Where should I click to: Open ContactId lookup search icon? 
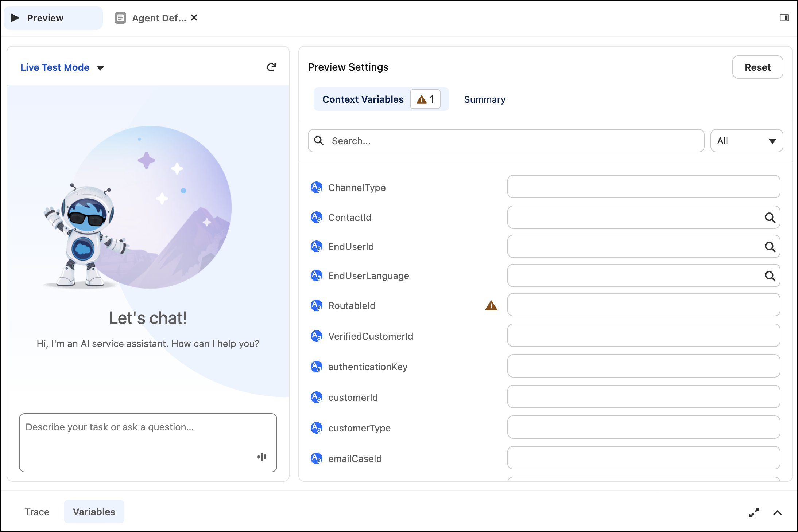point(770,218)
